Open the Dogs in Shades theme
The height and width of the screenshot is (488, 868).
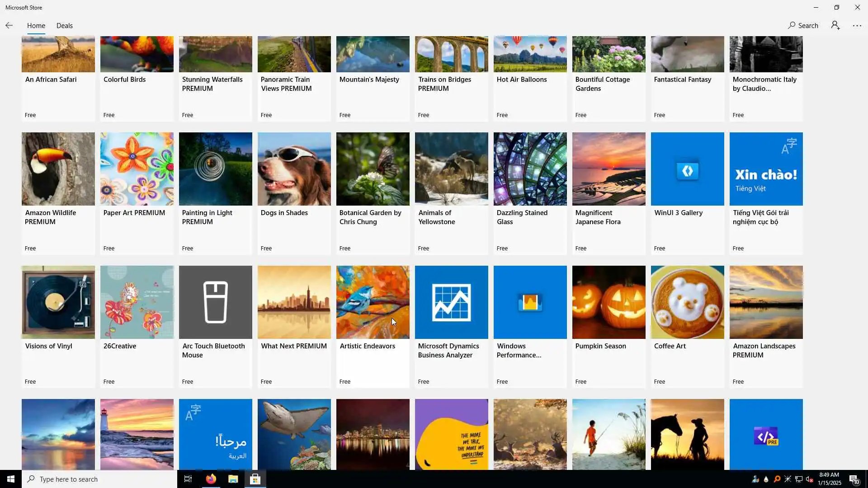click(294, 169)
